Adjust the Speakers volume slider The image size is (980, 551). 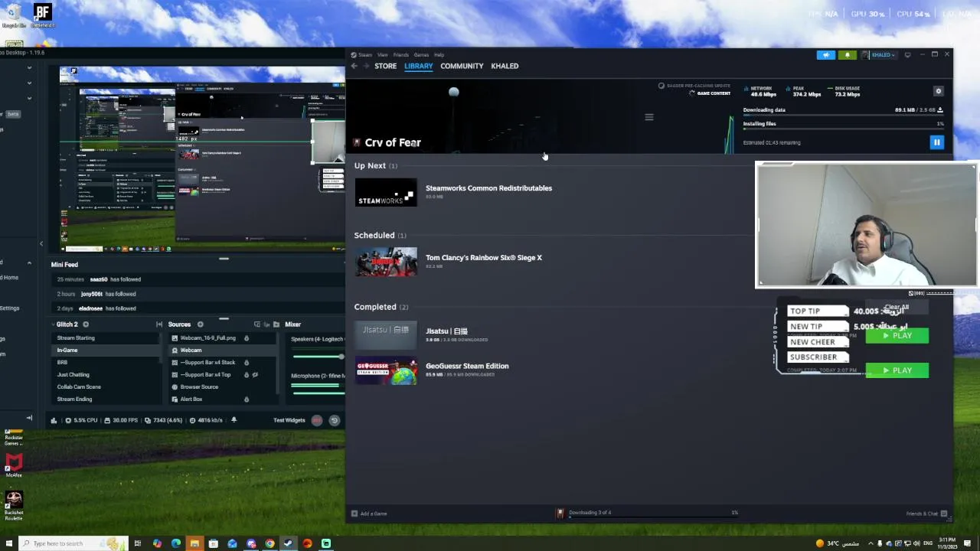click(x=318, y=356)
